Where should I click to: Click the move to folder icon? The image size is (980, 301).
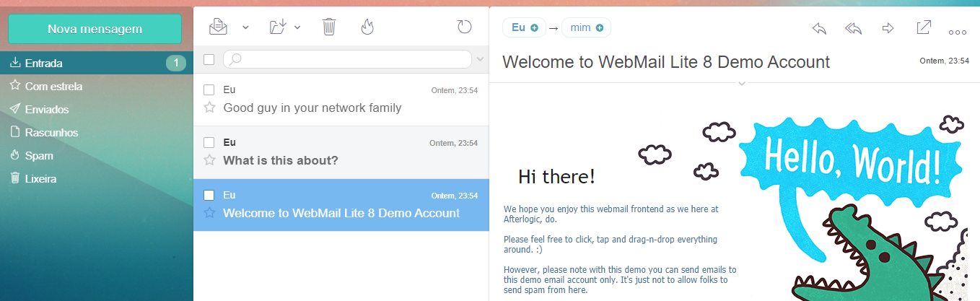click(278, 27)
